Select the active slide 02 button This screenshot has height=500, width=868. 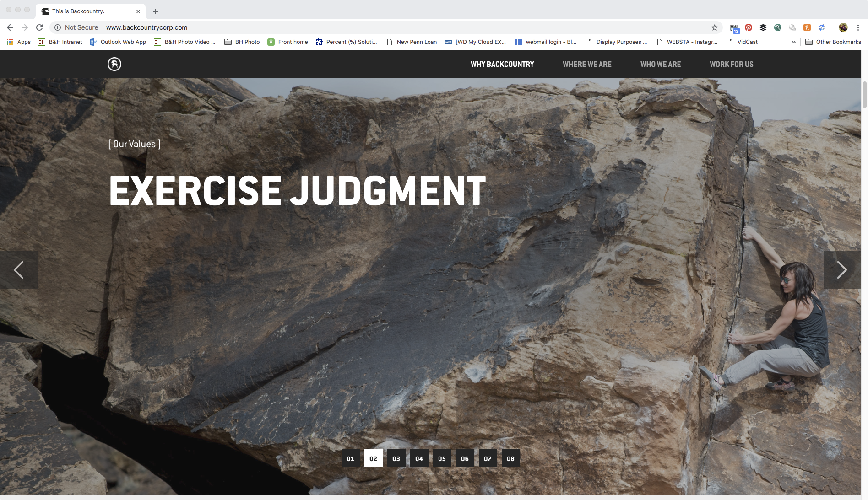374,458
